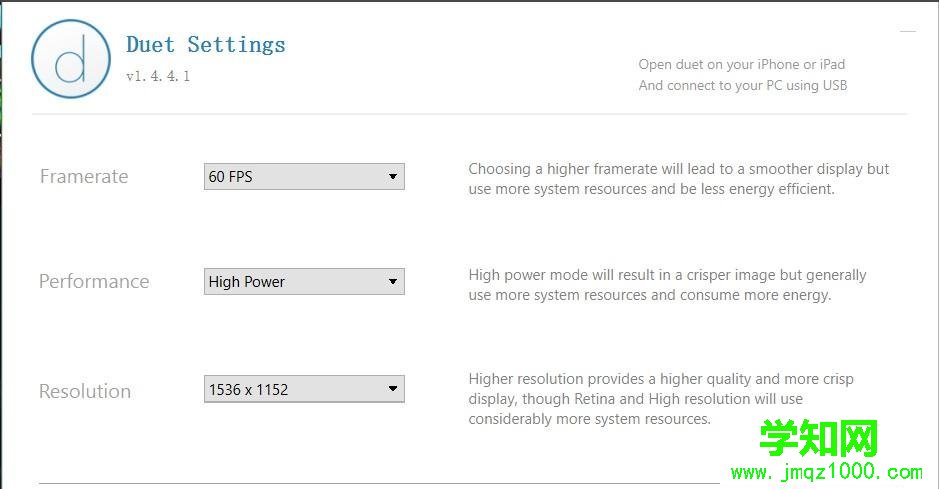
Task: Click the framerate description paragraph
Action: click(678, 179)
